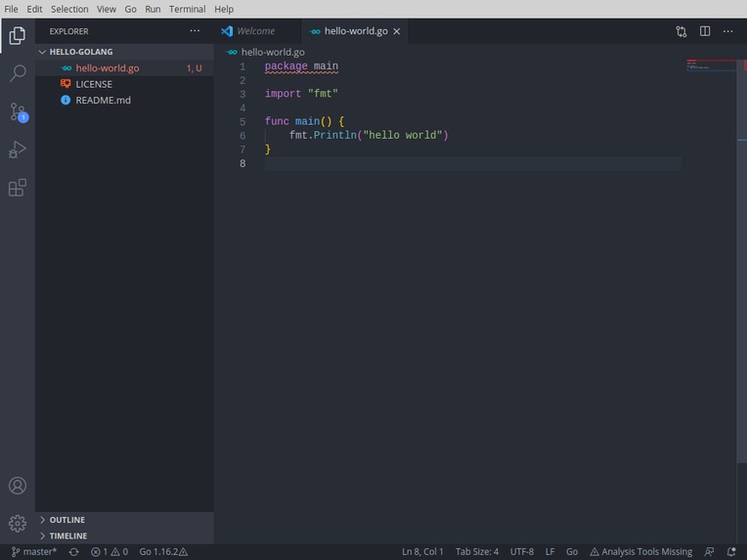Open the Manage gear icon
747x560 pixels.
click(18, 523)
